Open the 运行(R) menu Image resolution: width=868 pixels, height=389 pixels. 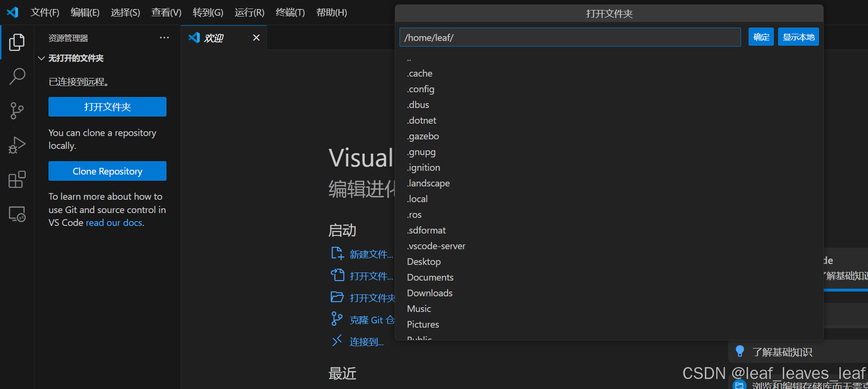click(249, 12)
